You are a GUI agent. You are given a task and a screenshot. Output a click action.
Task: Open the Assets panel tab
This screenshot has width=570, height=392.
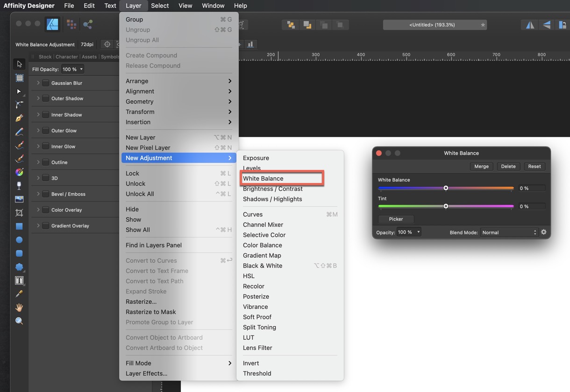[x=89, y=57]
